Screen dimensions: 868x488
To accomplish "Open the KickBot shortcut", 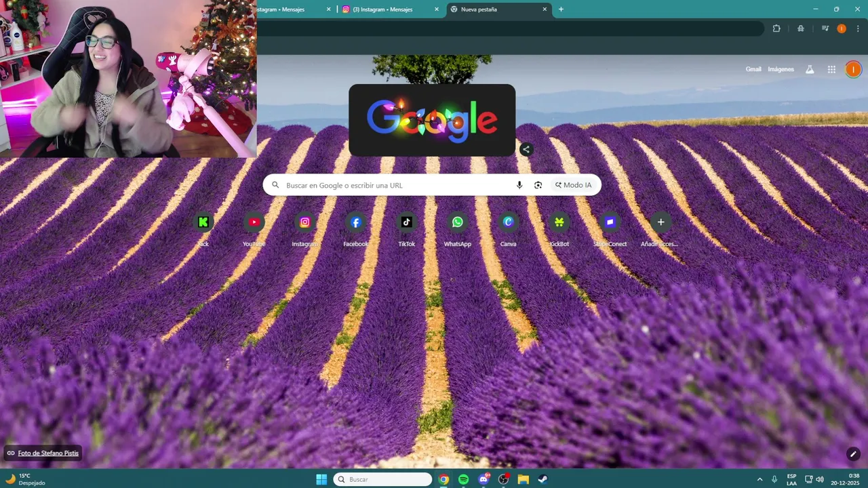I will 559,222.
